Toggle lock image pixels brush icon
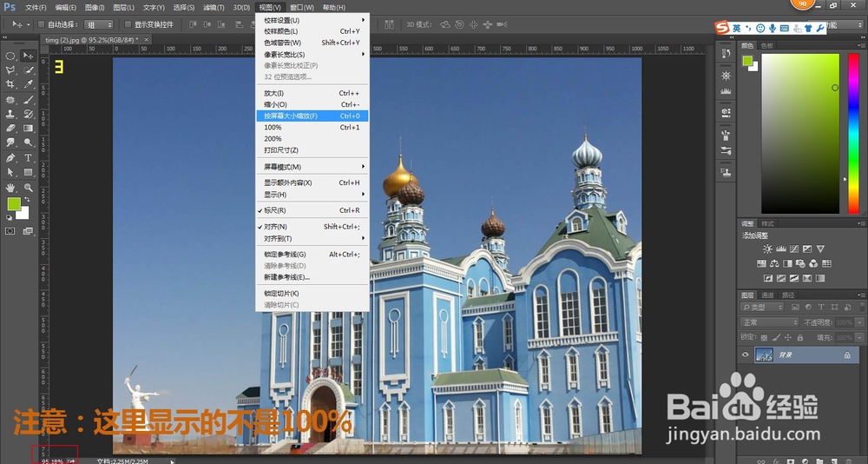Viewport: 868px width, 464px height. (x=776, y=338)
